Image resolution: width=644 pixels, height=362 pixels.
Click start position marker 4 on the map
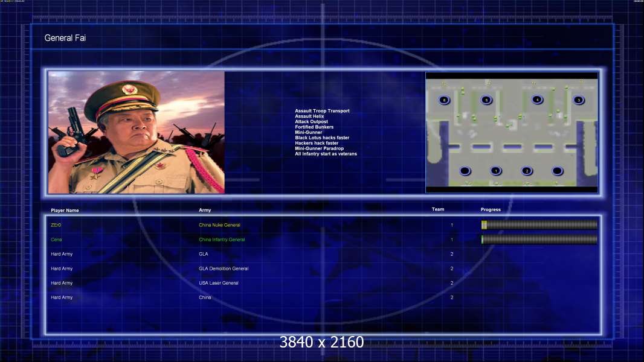coord(537,100)
